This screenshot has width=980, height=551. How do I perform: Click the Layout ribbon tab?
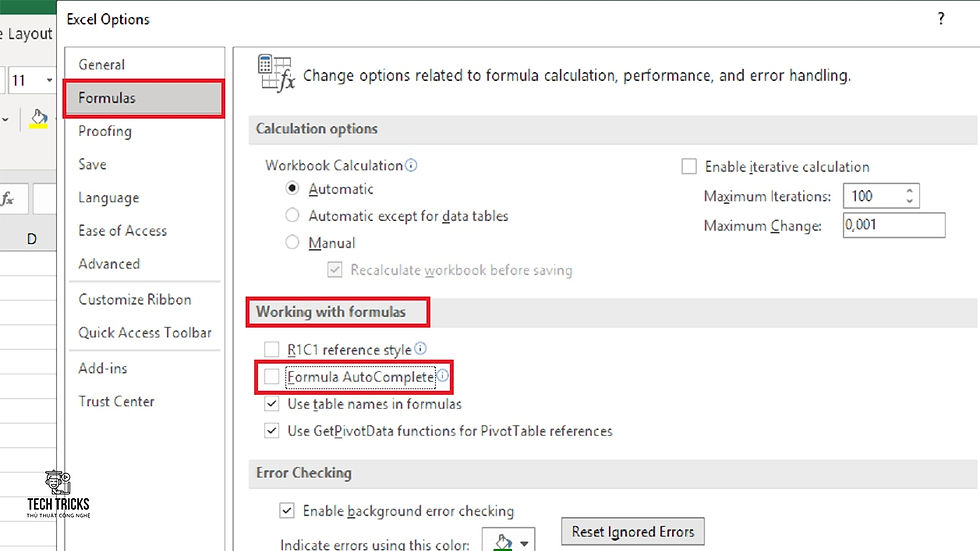pos(29,34)
